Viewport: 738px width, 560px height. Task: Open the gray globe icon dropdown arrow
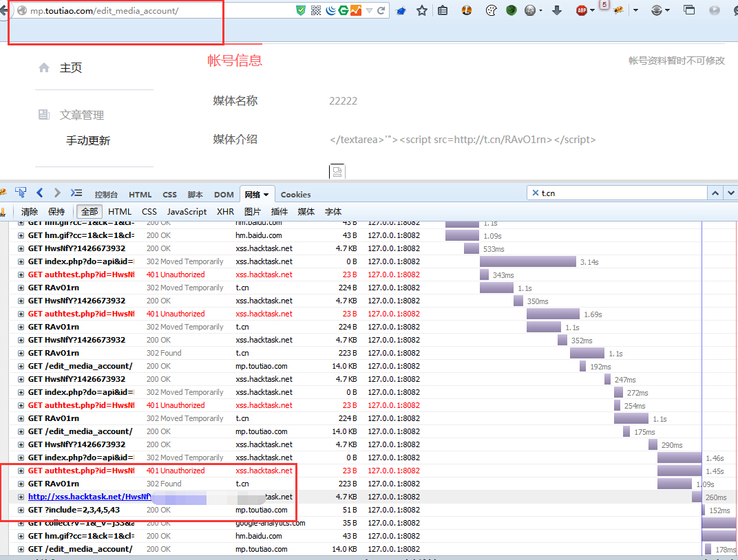(x=541, y=10)
